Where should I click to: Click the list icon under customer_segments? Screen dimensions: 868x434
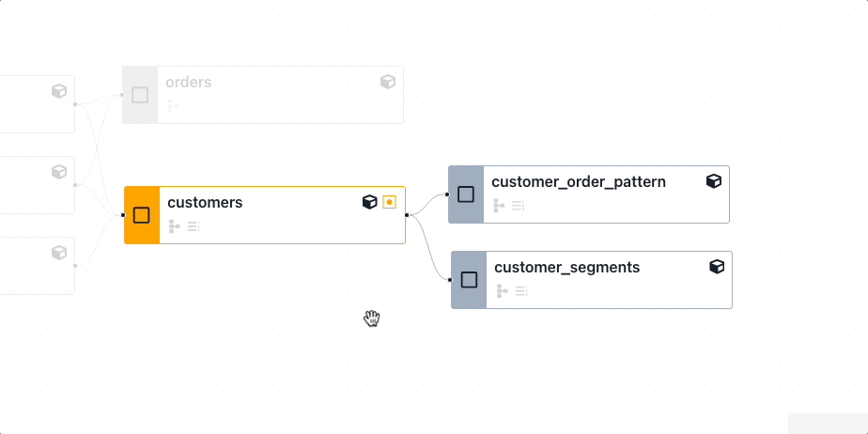pos(520,291)
